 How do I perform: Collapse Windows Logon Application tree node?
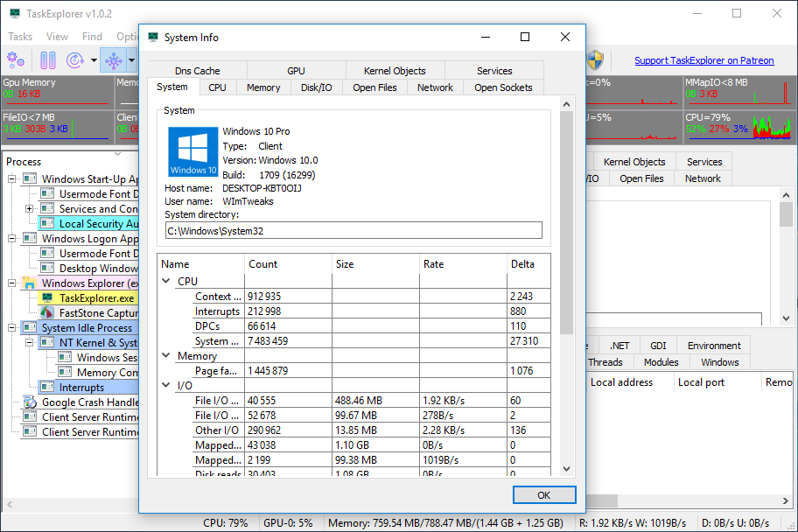point(11,238)
